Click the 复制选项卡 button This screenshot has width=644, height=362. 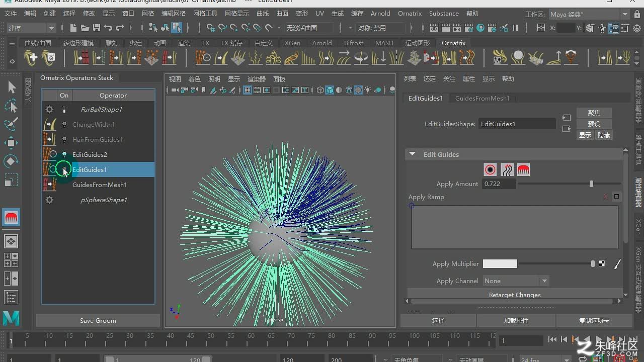coord(594,320)
